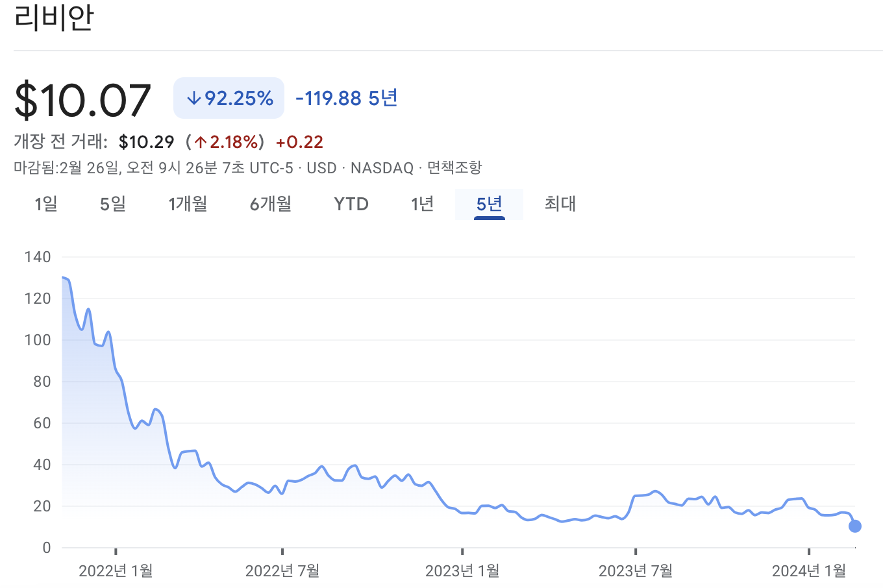Click the 20 y-axis value
This screenshot has height=588, width=883.
coord(42,506)
